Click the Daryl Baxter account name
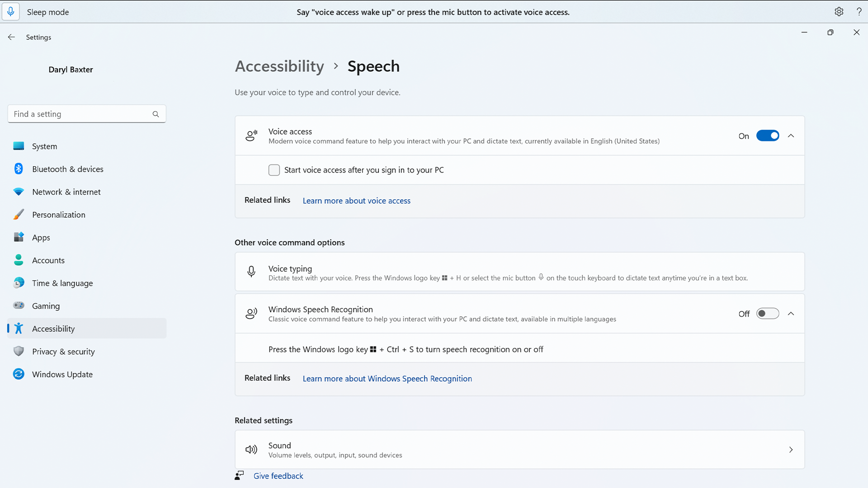Screen dimensions: 868x488 71,70
